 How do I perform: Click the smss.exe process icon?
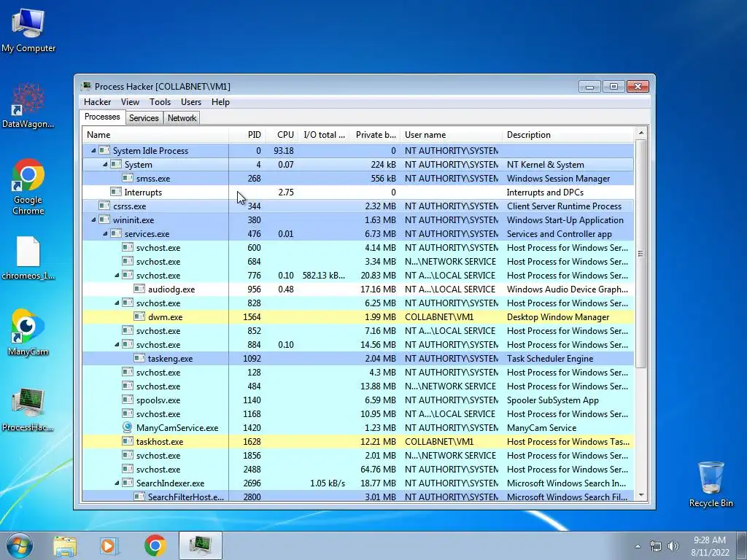click(127, 178)
